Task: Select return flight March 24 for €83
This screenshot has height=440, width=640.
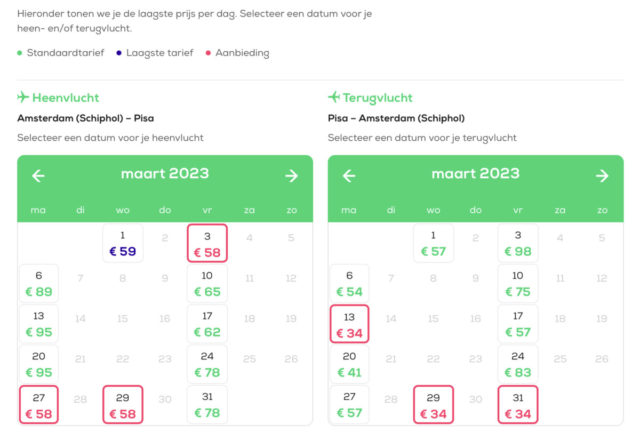Action: [517, 364]
